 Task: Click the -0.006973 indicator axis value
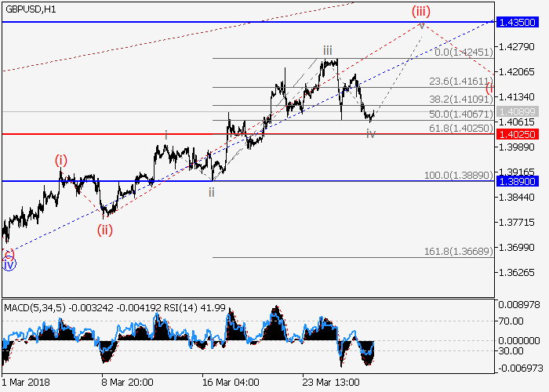click(x=520, y=368)
